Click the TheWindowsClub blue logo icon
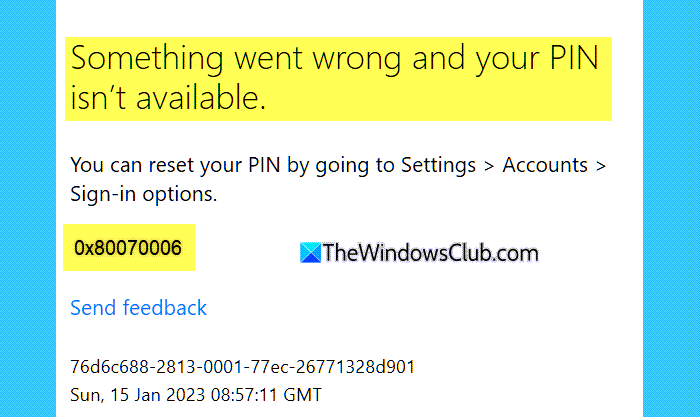Viewport: 700px width, 417px height. click(x=312, y=254)
